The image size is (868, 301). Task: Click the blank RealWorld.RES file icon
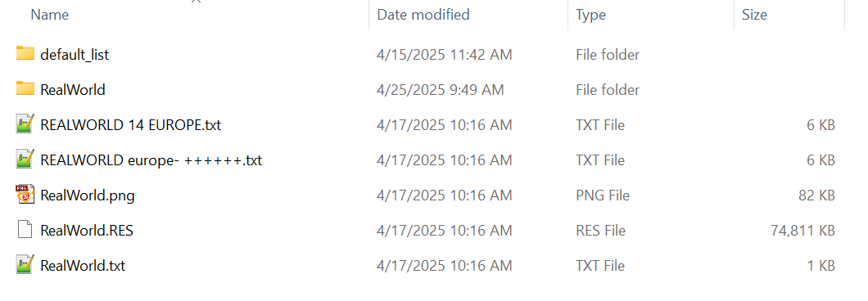click(x=25, y=230)
